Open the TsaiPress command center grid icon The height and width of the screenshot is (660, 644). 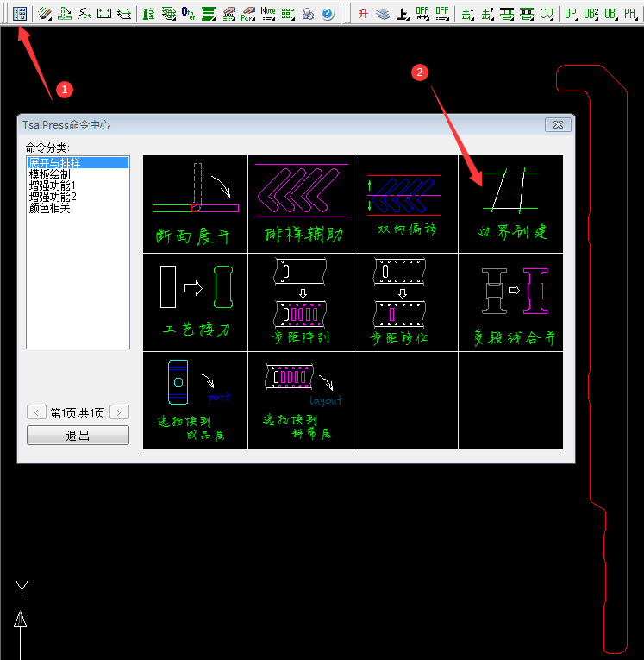tap(20, 14)
